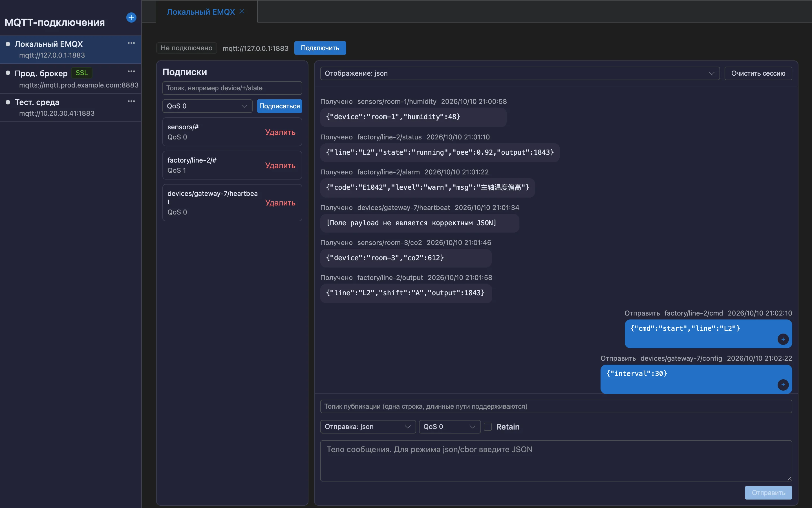Screen dimensions: 812x508
Task: Open the publish QoS 0 dropdown
Action: pos(450,427)
